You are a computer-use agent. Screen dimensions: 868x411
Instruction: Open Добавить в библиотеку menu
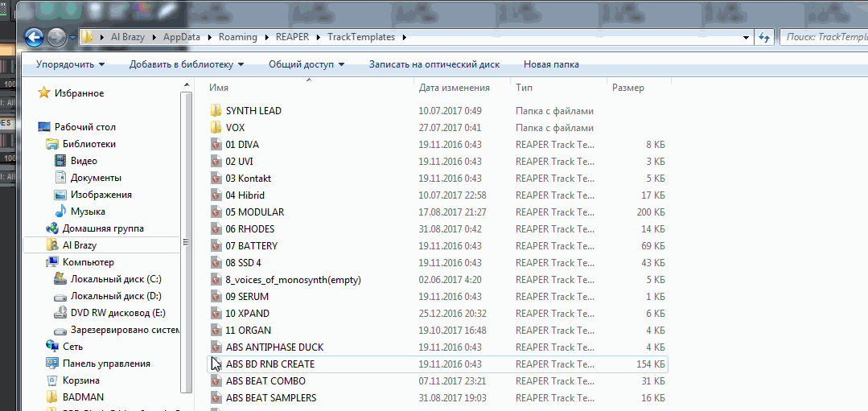tap(187, 64)
